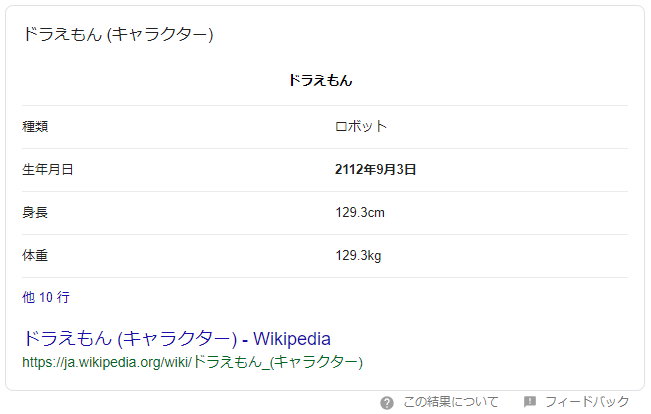Select the birth date 2112年9月3日

point(375,170)
